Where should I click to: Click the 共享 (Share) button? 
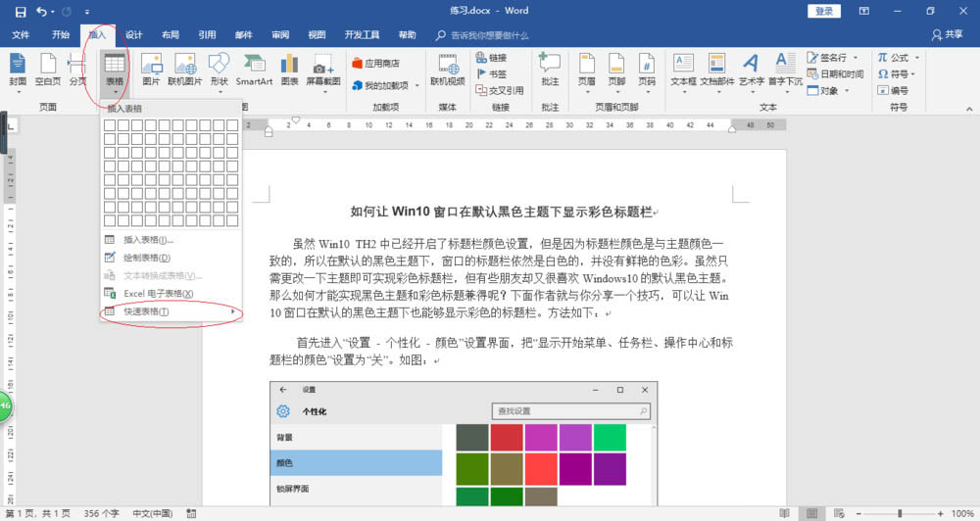tap(947, 35)
